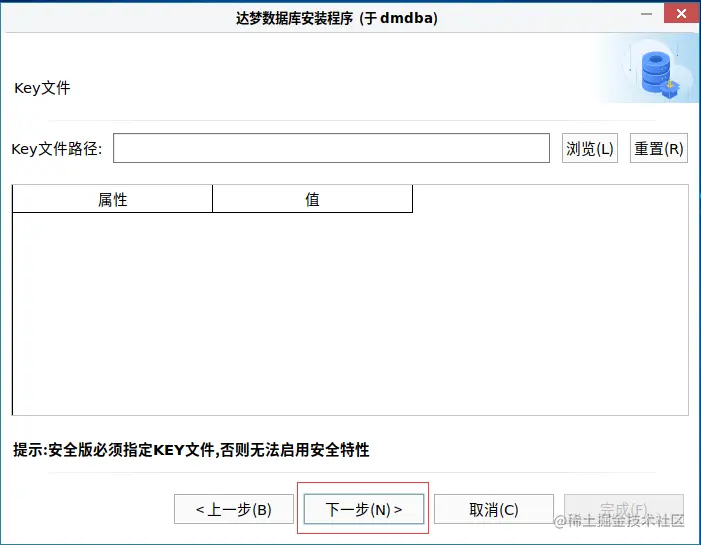Close the 达梦数据库安装程序 window
Viewport: 701px width, 545px height.
coord(681,13)
